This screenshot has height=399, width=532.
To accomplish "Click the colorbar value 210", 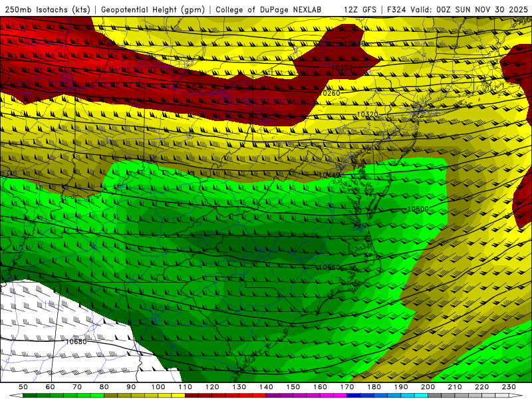I will point(455,387).
